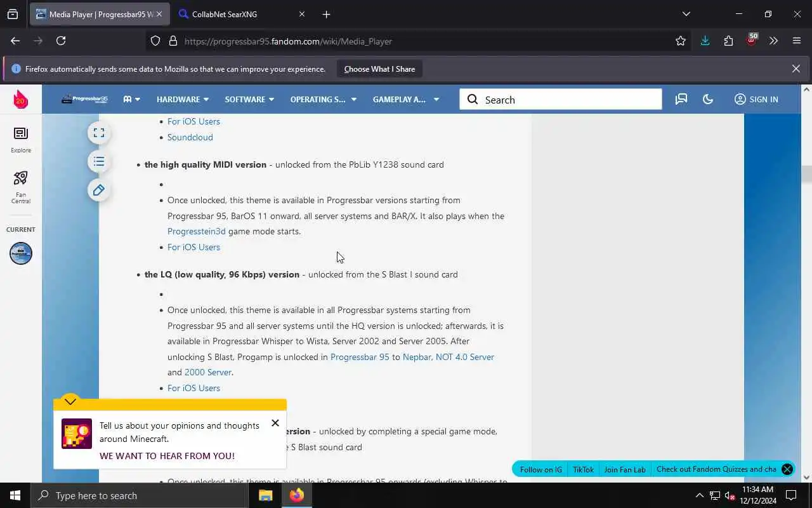Collapse the Minecraft survey popup chevron

tap(70, 401)
